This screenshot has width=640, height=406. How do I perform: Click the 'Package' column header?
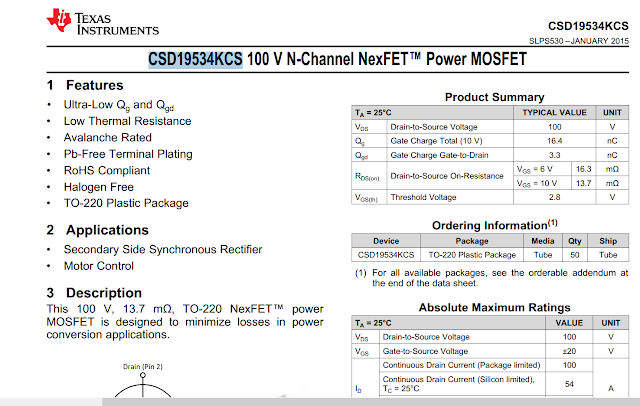(471, 241)
